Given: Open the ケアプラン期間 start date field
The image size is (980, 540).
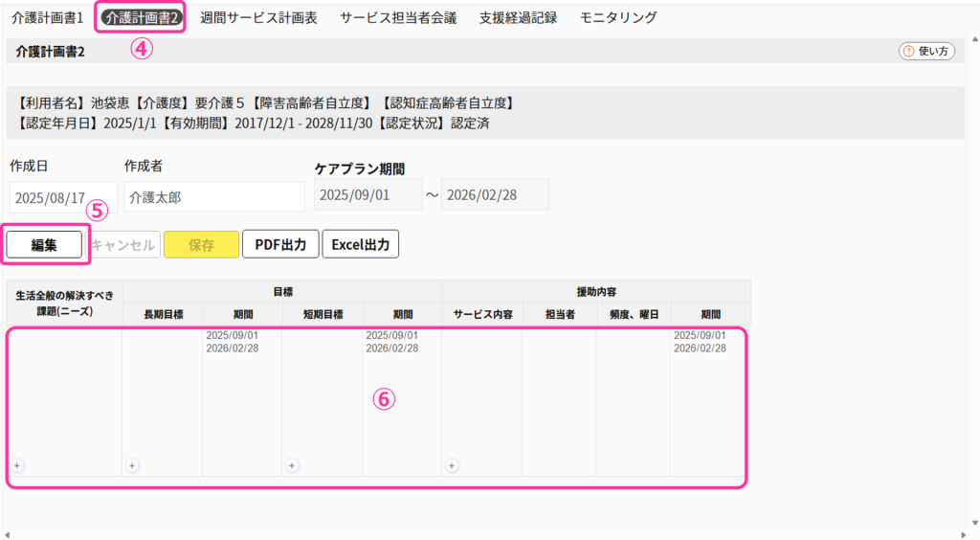Looking at the screenshot, I should [367, 194].
